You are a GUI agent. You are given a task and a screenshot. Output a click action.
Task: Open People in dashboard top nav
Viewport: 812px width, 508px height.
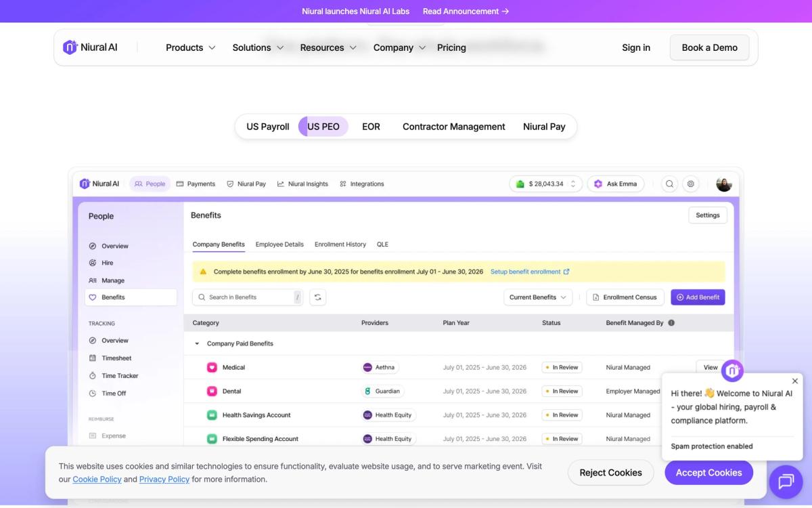pyautogui.click(x=150, y=184)
